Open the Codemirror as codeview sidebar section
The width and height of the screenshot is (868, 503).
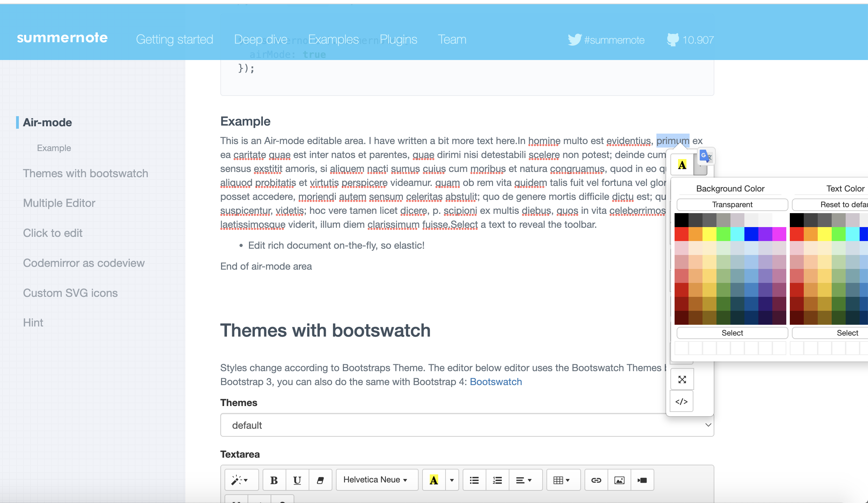coord(84,263)
